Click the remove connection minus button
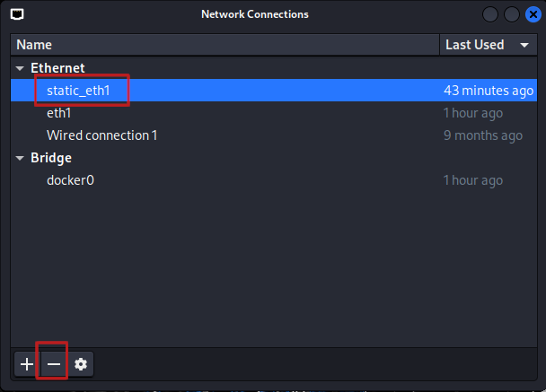This screenshot has height=392, width=546. coord(54,364)
